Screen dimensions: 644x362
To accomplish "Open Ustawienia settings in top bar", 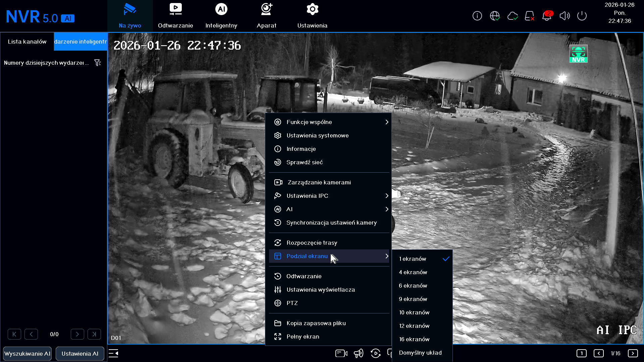I will 312,16.
